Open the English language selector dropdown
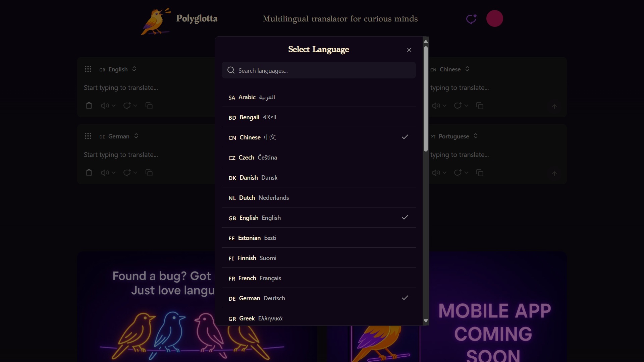Screen dimensions: 644x362 tap(118, 69)
